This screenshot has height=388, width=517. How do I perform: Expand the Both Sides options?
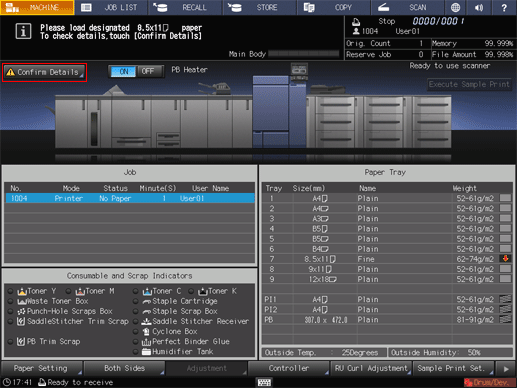click(124, 368)
